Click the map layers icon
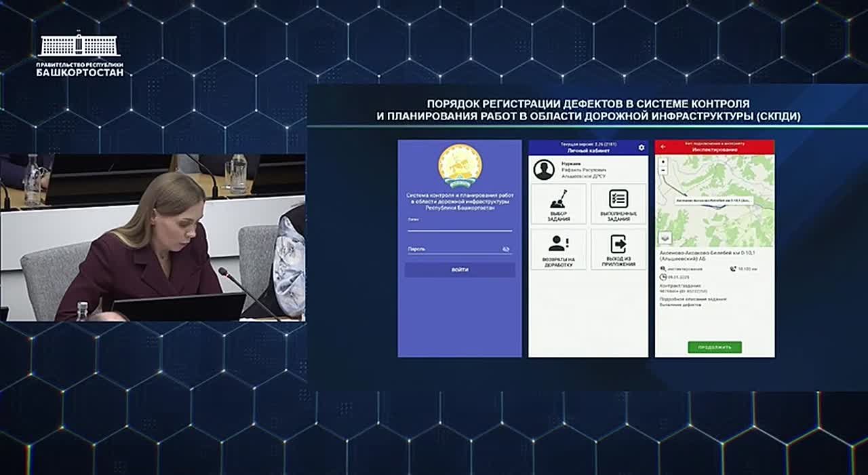The width and height of the screenshot is (868, 475). click(665, 238)
